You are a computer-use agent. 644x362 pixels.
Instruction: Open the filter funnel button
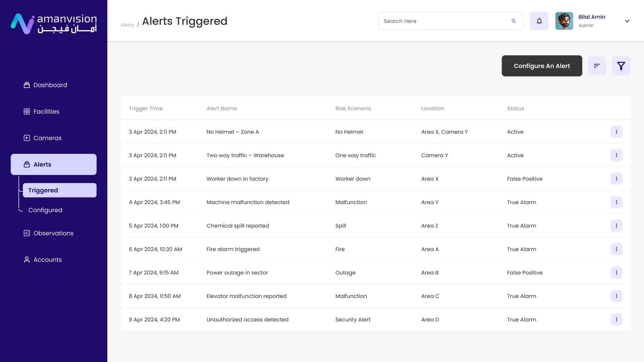(x=621, y=66)
